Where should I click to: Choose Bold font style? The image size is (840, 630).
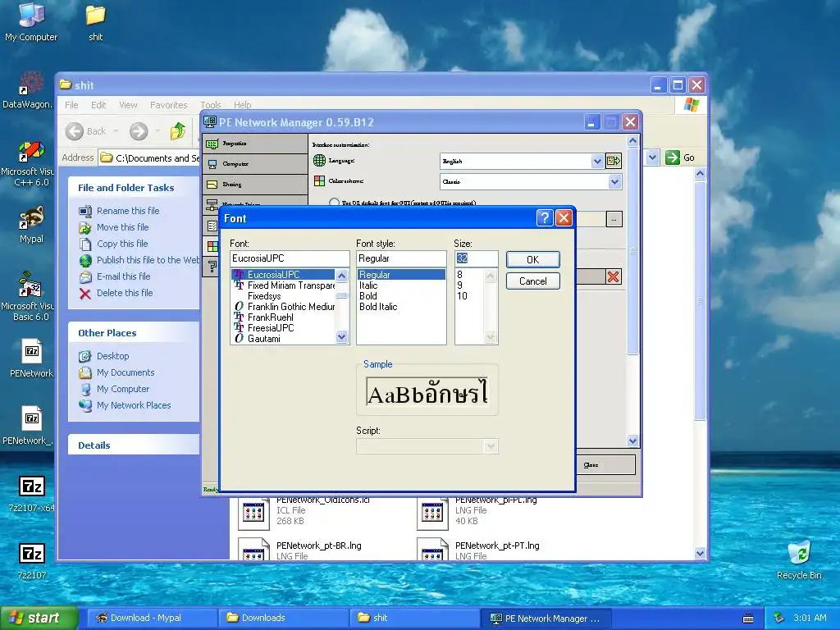(x=401, y=296)
